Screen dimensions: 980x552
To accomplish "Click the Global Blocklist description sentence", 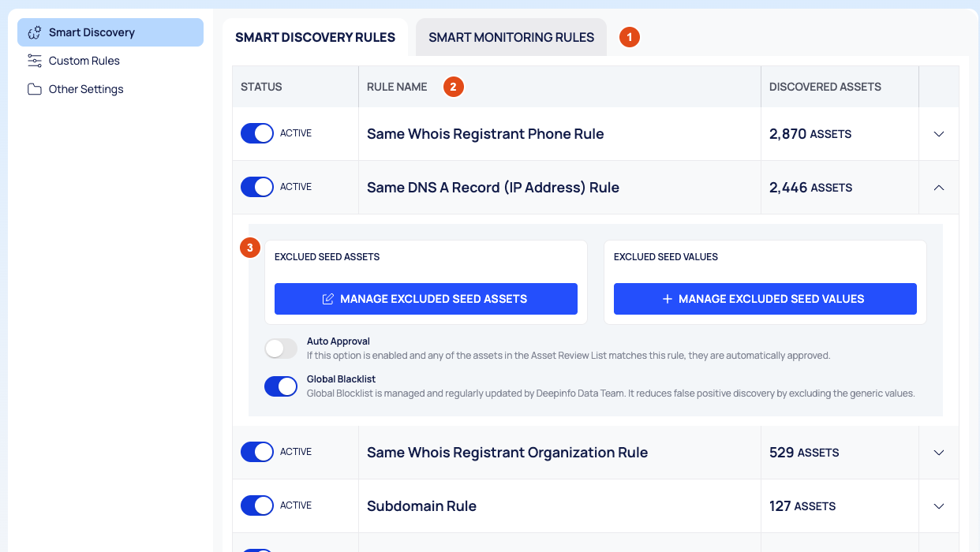I will (611, 393).
